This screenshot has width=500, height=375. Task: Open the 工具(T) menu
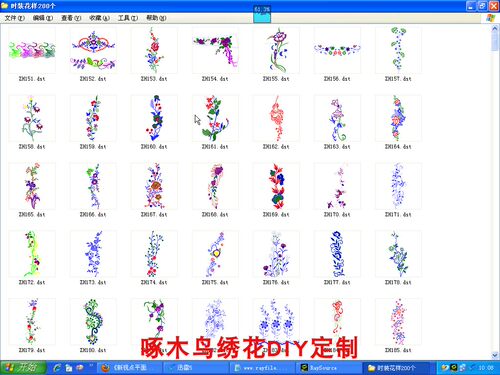pos(128,18)
